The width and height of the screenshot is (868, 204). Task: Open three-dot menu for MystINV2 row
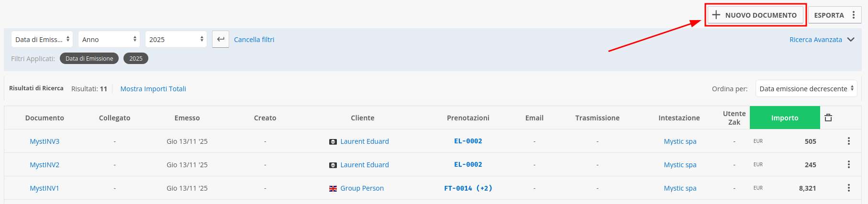pos(848,164)
